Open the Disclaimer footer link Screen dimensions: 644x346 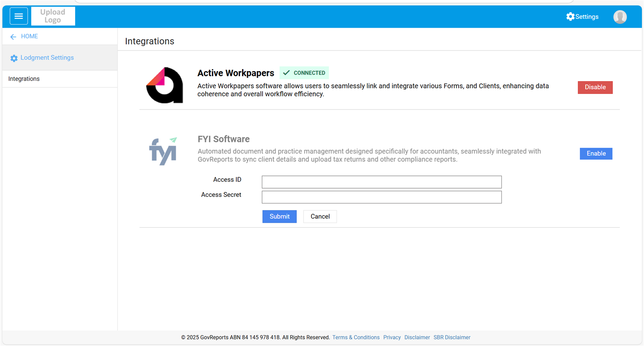tap(417, 337)
